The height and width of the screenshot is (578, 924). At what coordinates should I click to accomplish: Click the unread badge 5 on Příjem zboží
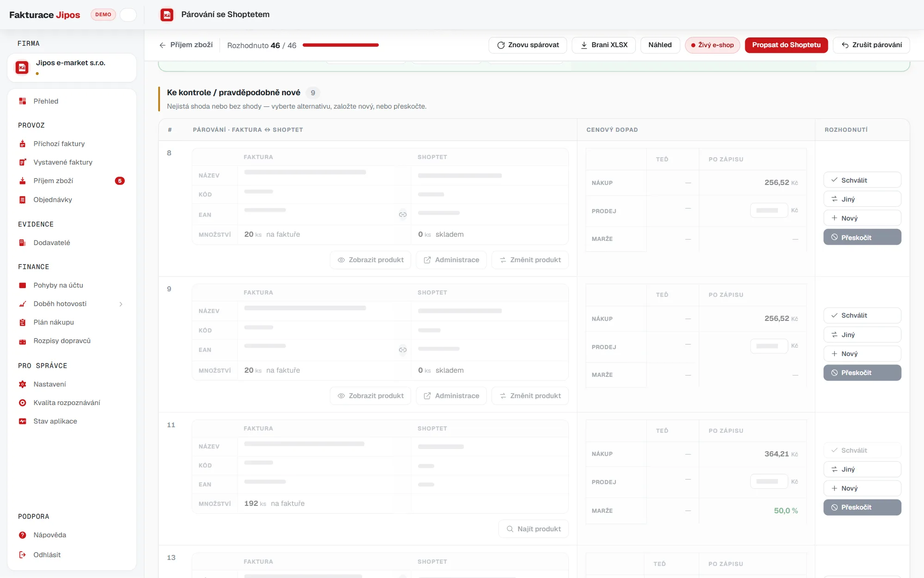(120, 181)
